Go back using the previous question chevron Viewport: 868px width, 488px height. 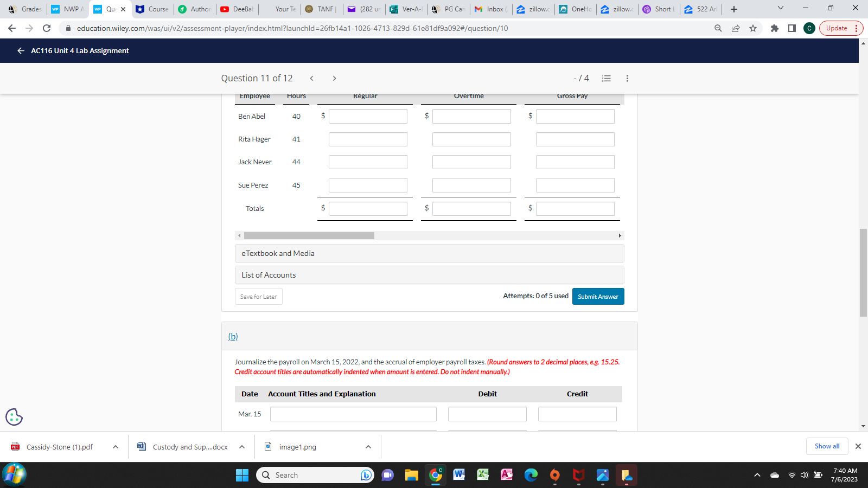[x=311, y=78]
